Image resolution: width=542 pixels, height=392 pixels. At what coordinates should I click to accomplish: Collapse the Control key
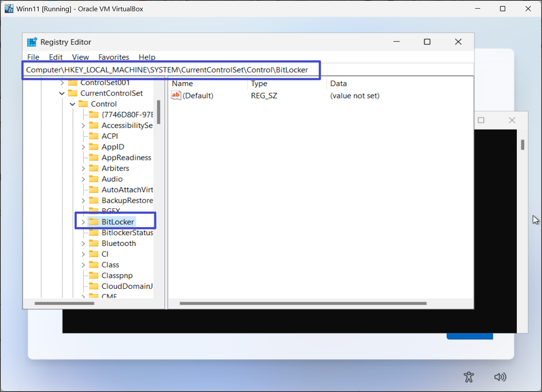tap(73, 104)
